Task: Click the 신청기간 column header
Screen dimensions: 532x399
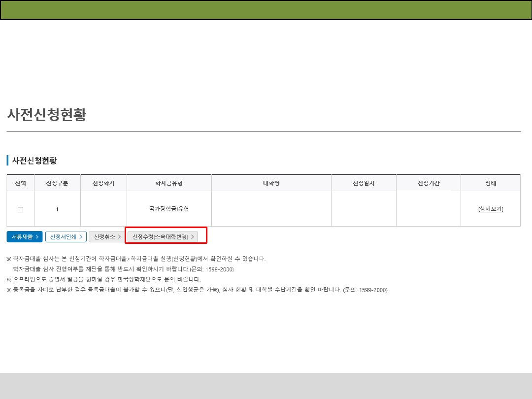Action: [428, 183]
